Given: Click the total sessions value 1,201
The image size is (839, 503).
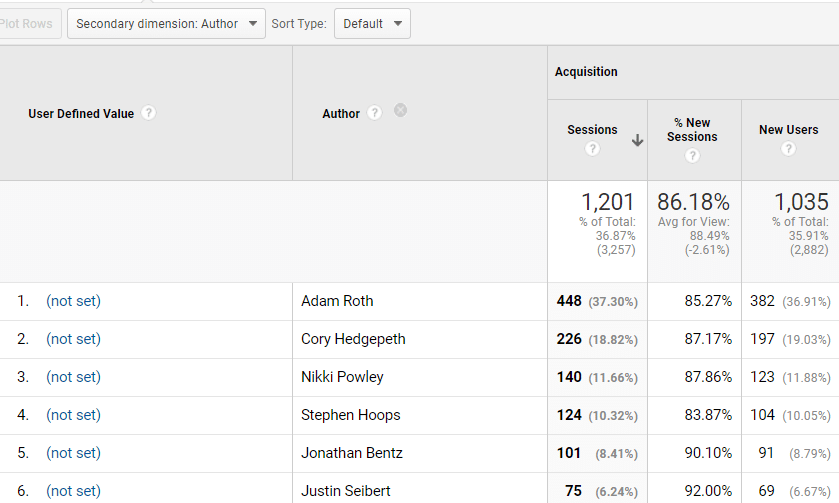Looking at the screenshot, I should pyautogui.click(x=608, y=202).
